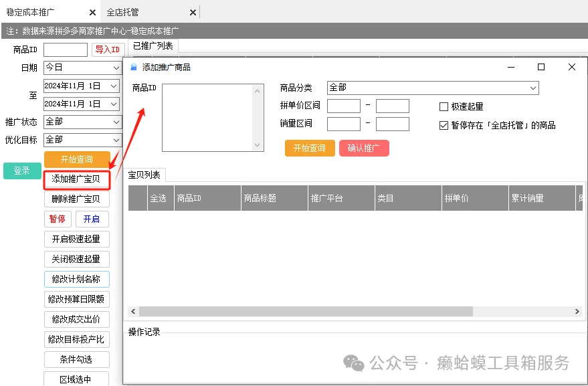Switch to the 稳定成本推广 tab

[x=31, y=13]
